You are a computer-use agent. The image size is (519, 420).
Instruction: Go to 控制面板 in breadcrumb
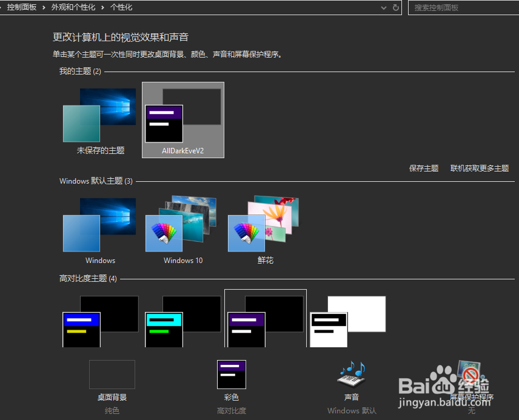(21, 7)
